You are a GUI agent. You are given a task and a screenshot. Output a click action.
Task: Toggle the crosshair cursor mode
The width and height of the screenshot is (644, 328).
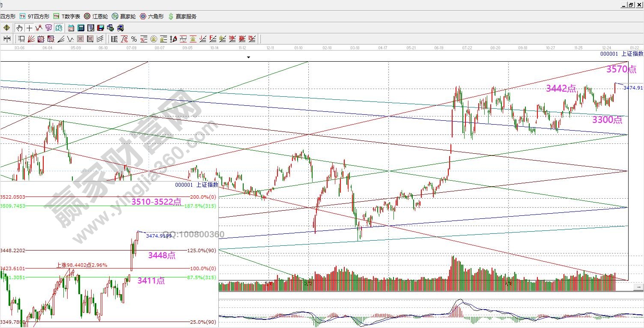pyautogui.click(x=29, y=28)
